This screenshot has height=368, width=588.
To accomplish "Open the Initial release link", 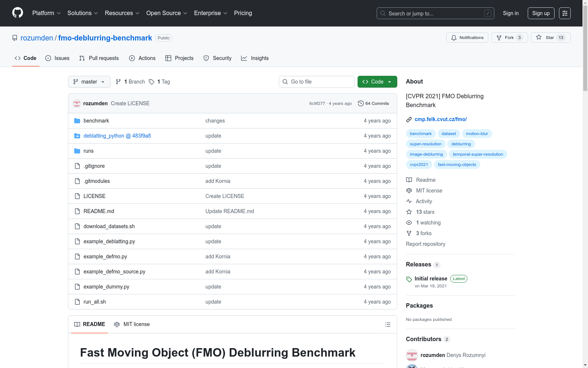I will (431, 279).
